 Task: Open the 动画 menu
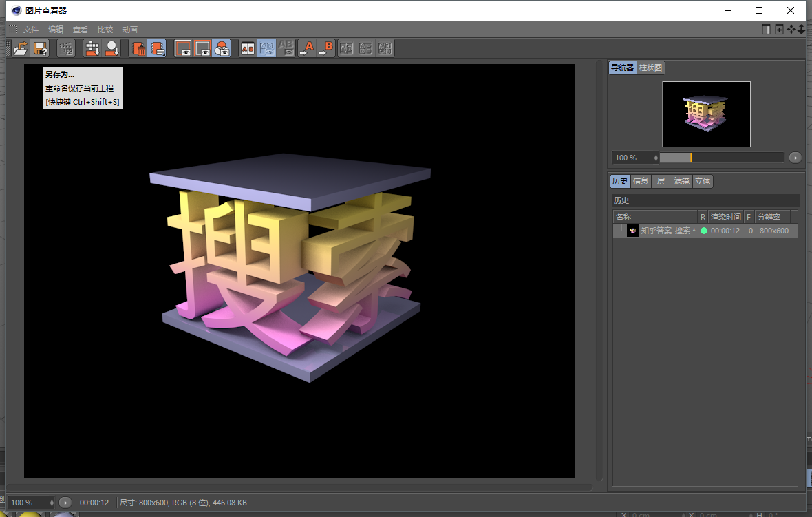click(130, 30)
